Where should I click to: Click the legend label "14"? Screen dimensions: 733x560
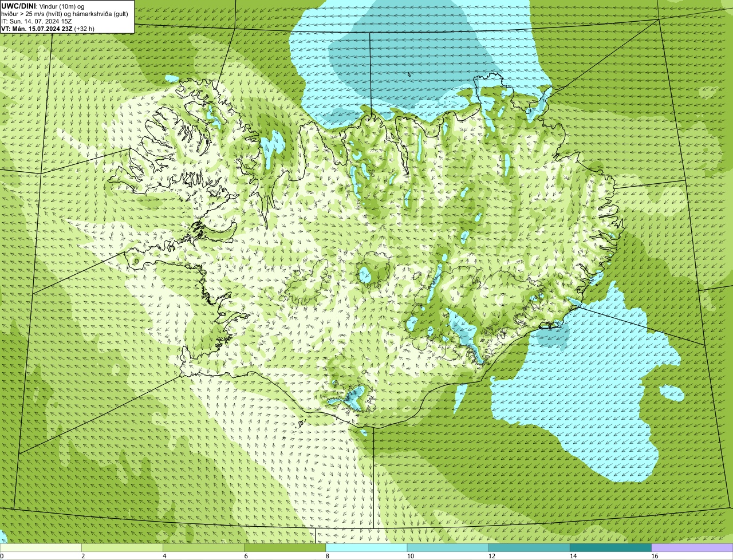573,556
